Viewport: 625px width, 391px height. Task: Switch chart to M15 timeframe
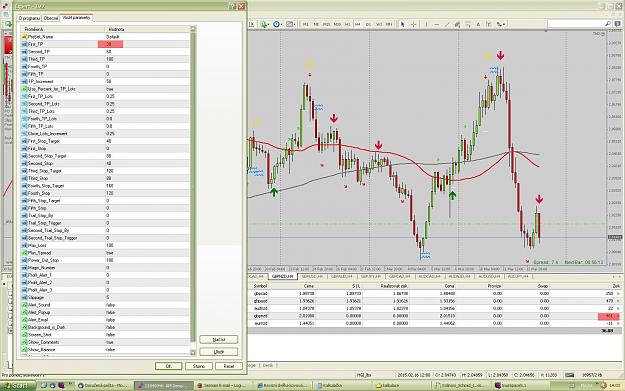326,24
